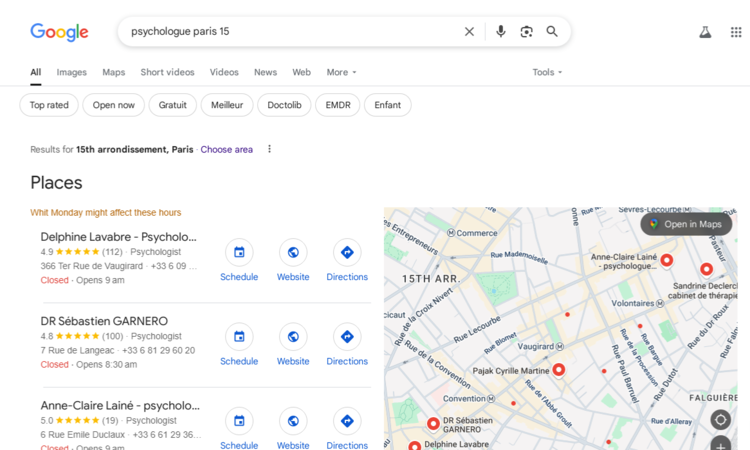The height and width of the screenshot is (450, 750).
Task: Open Anne-Claire Lainé place listing title
Action: (120, 406)
